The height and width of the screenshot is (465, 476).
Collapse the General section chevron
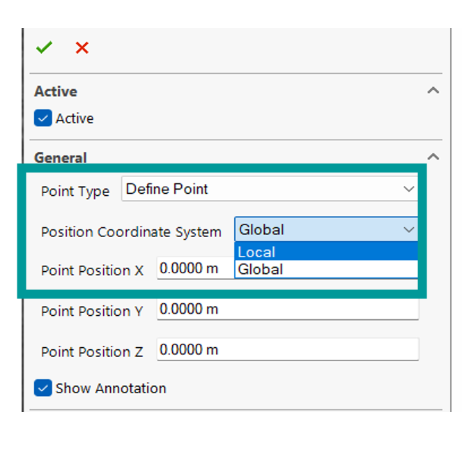[x=433, y=158]
